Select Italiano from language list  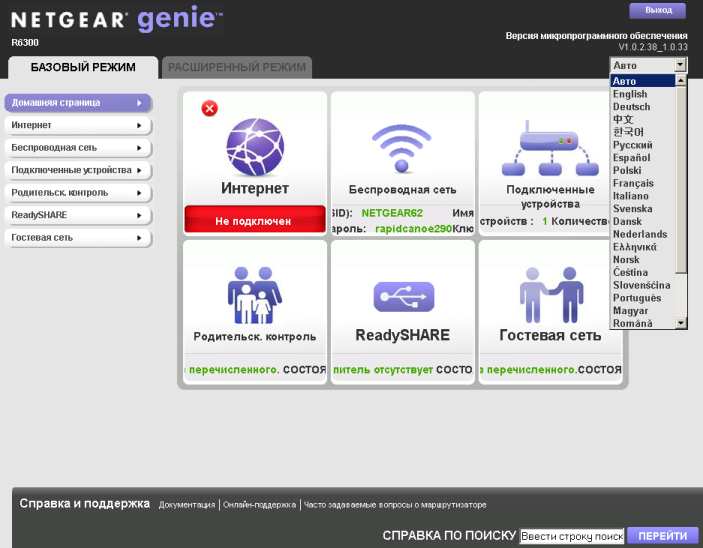(x=643, y=196)
